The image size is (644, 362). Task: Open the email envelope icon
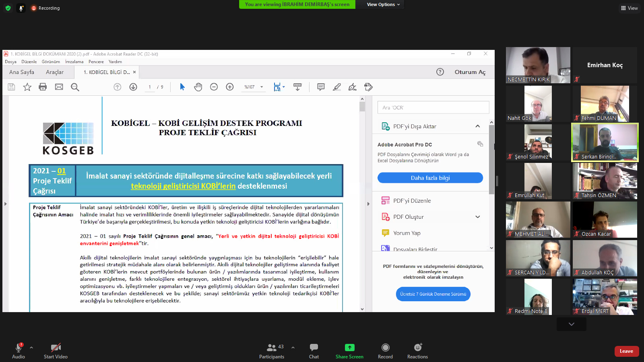click(x=59, y=87)
